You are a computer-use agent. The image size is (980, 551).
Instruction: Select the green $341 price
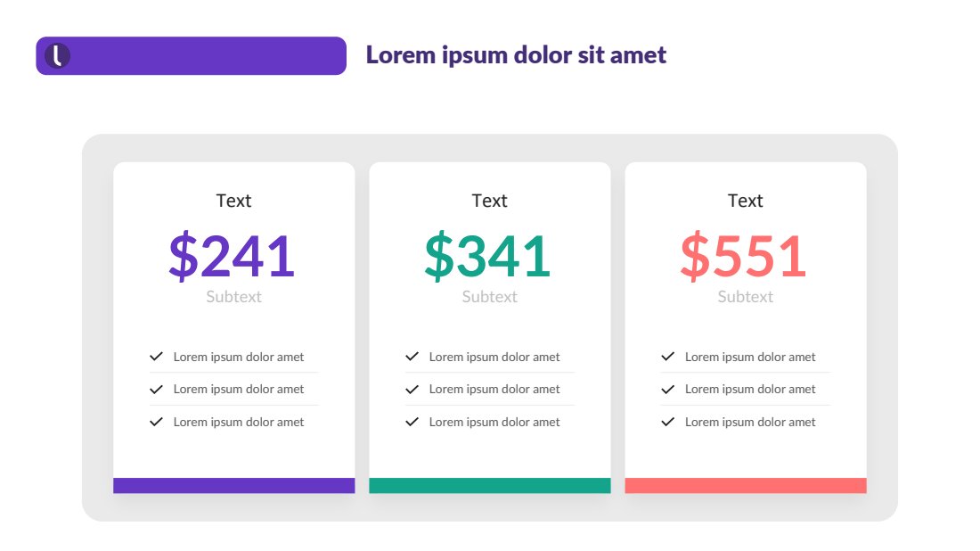[x=487, y=255]
